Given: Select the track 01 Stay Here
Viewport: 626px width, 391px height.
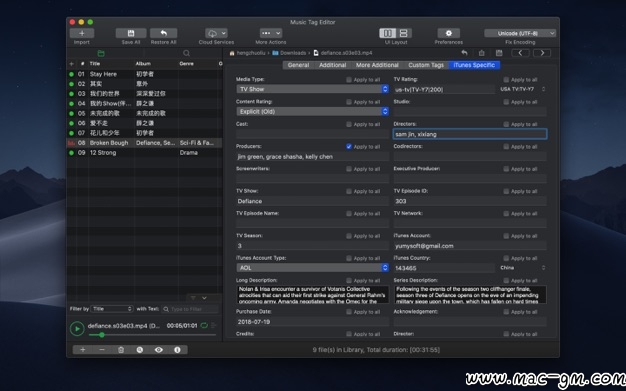Looking at the screenshot, I should coord(144,74).
